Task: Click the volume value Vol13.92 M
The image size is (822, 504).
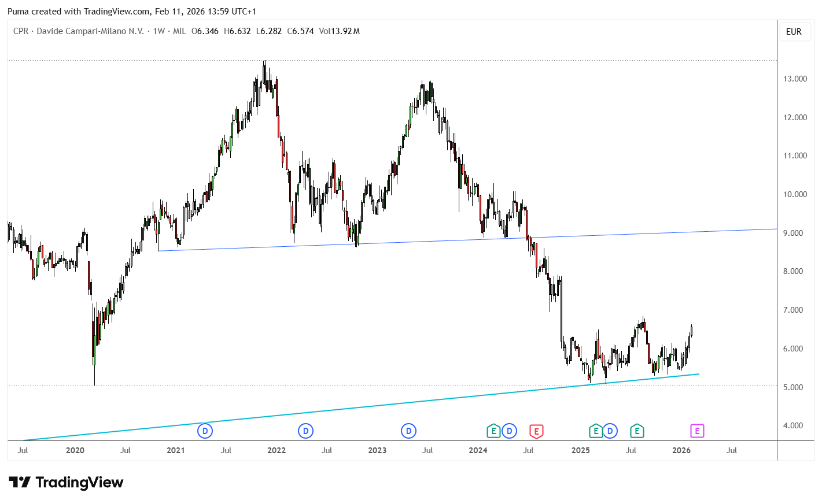Action: coord(340,31)
